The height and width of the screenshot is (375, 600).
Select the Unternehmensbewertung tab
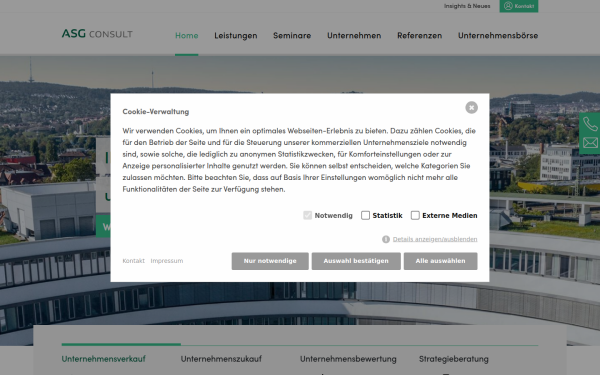tap(348, 359)
